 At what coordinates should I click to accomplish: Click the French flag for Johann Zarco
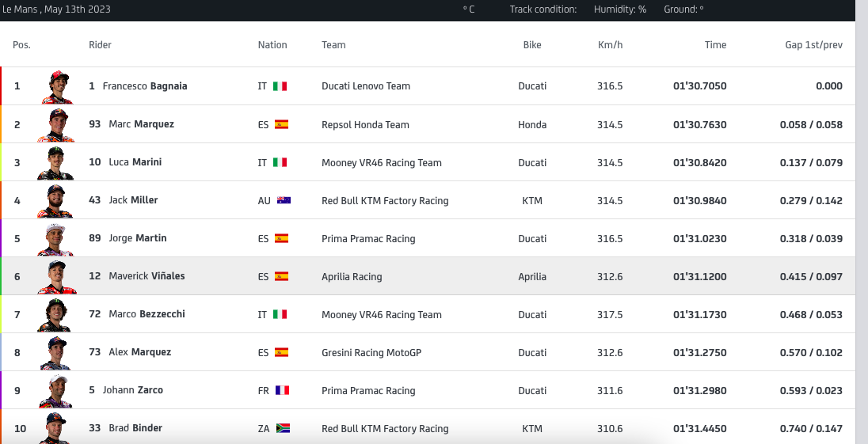click(x=282, y=390)
